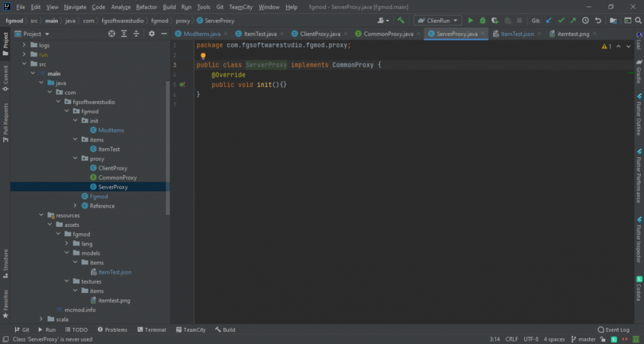Close the itemtest.png tab
This screenshot has width=644, height=344.
click(x=594, y=33)
